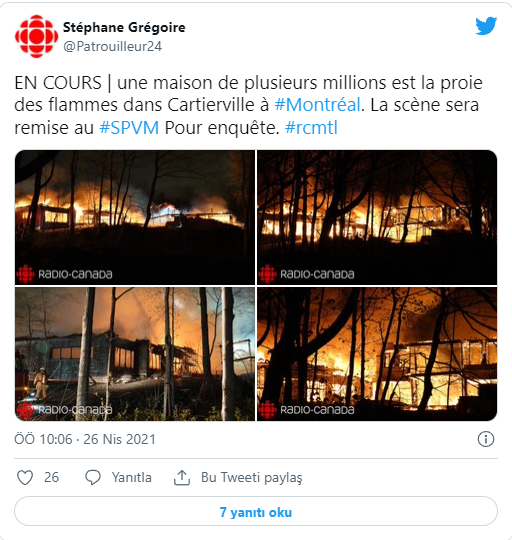Screen dimensions: 512x540
Task: Click the Yanıtla reply label
Action: tap(132, 478)
